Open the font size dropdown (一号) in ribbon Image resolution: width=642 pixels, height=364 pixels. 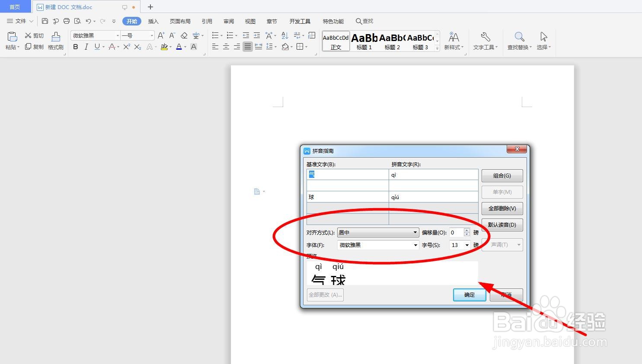point(152,35)
